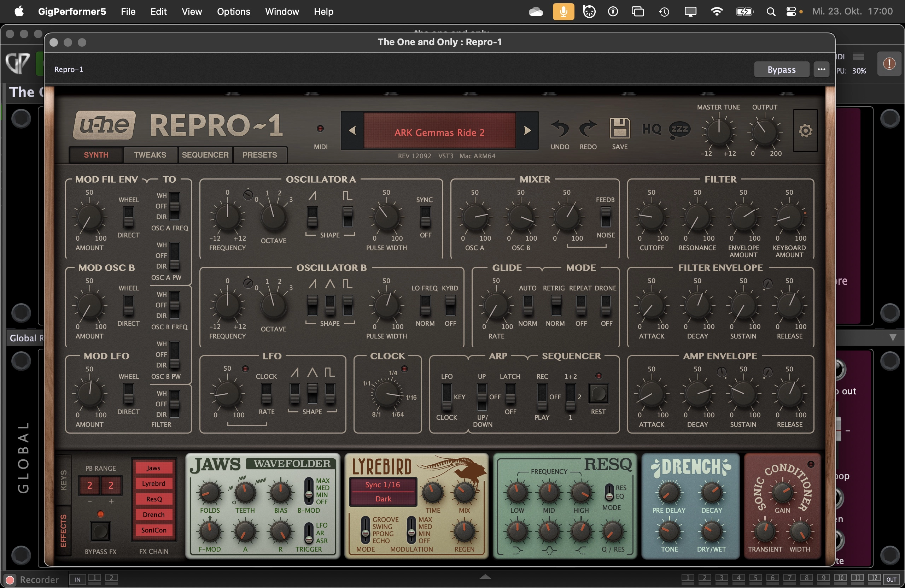The image size is (905, 588).
Task: Switch to the SYNTH tab
Action: click(x=96, y=155)
